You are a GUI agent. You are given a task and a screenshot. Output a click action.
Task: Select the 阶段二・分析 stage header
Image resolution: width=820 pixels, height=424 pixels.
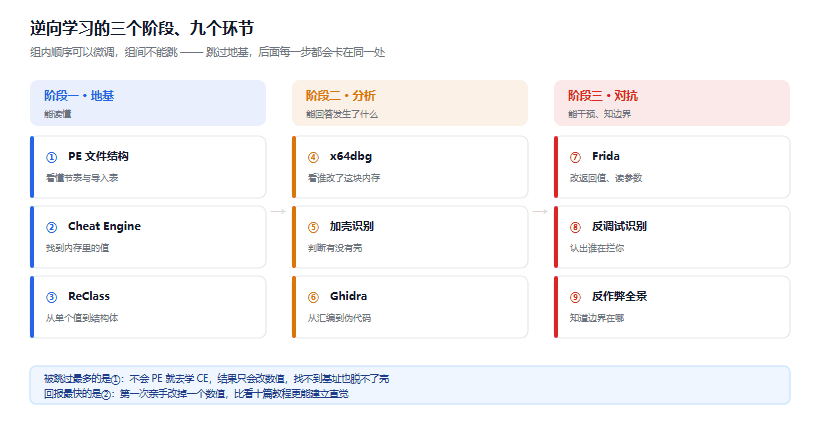(410, 103)
